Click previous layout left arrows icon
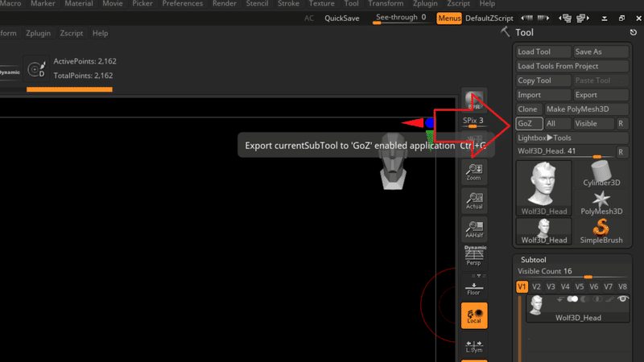This screenshot has height=362, width=644. pos(526,18)
